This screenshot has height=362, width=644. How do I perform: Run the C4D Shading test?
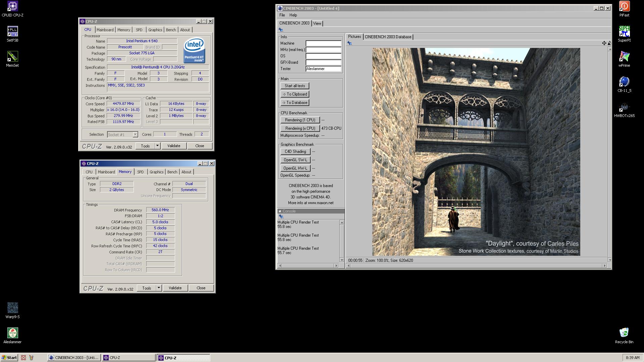295,152
